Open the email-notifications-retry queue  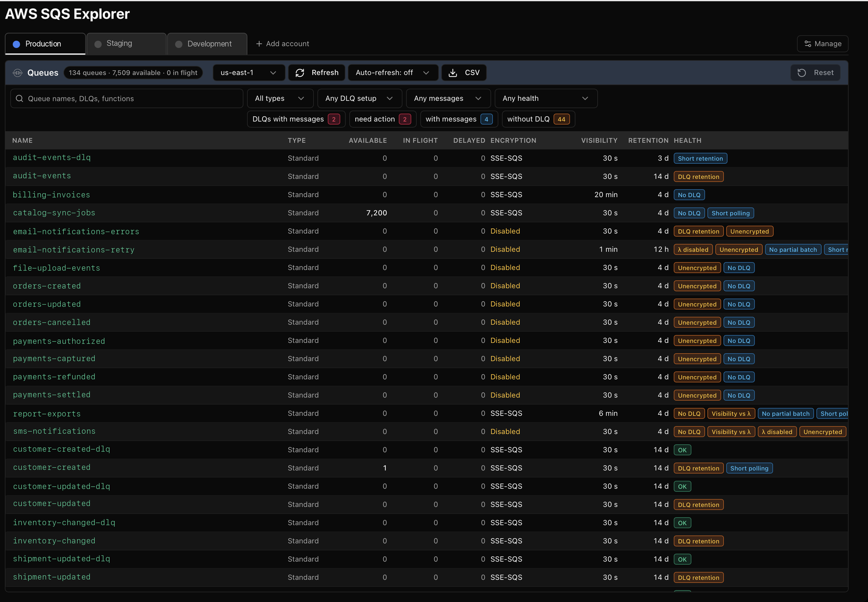(x=74, y=250)
